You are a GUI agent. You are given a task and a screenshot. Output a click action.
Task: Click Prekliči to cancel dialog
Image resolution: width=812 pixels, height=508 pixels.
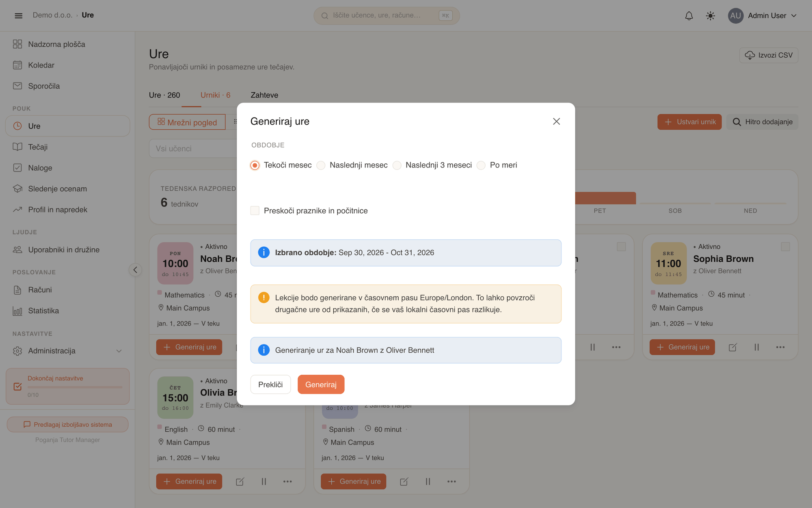coord(270,384)
